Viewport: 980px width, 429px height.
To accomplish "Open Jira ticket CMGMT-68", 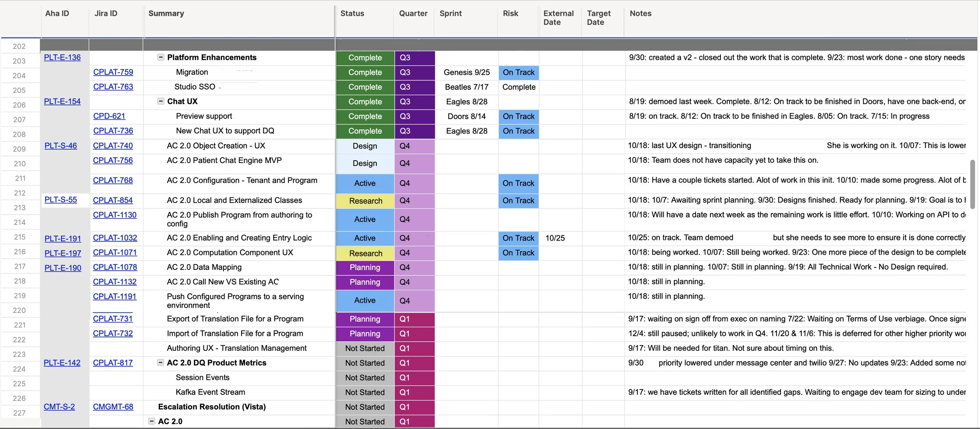I will (113, 407).
